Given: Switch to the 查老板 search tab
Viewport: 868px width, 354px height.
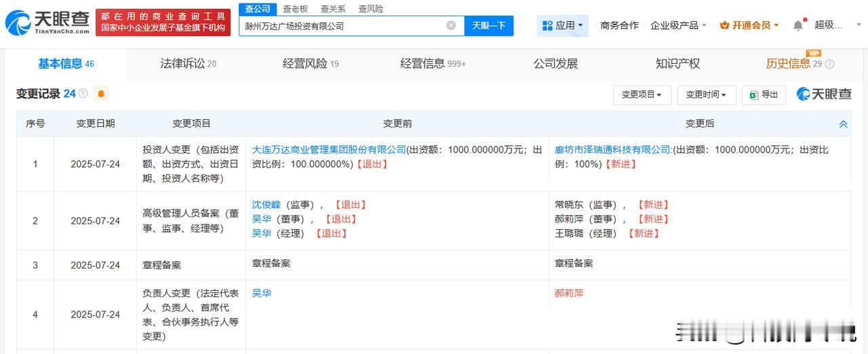Looking at the screenshot, I should tap(295, 9).
